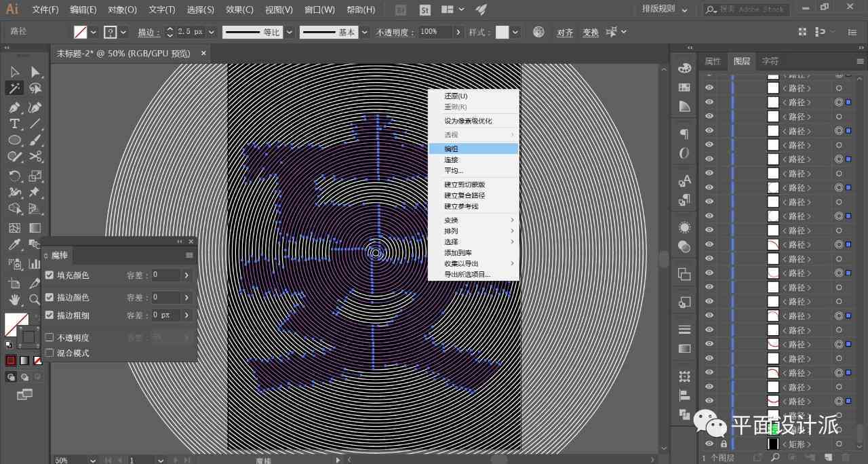This screenshot has width=868, height=464.
Task: Select the Lasso tool
Action: (35, 88)
